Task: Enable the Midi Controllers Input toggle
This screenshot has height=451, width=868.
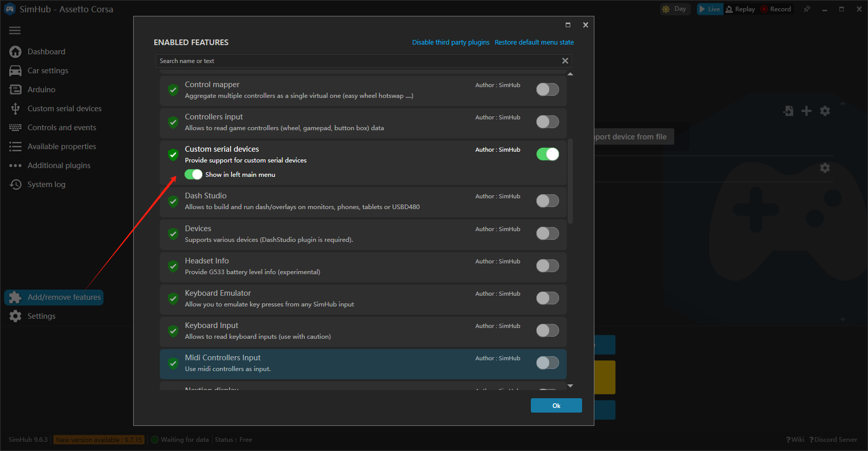Action: (548, 363)
